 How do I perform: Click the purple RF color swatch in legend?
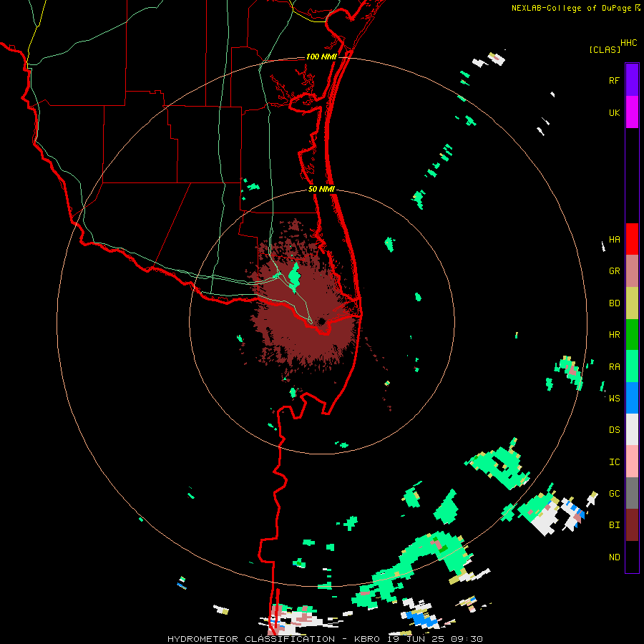click(x=632, y=80)
